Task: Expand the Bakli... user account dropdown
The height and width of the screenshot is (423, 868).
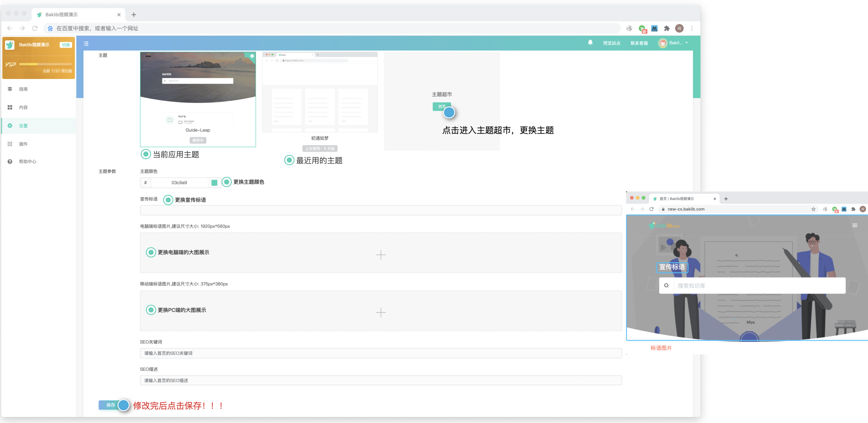Action: [673, 43]
